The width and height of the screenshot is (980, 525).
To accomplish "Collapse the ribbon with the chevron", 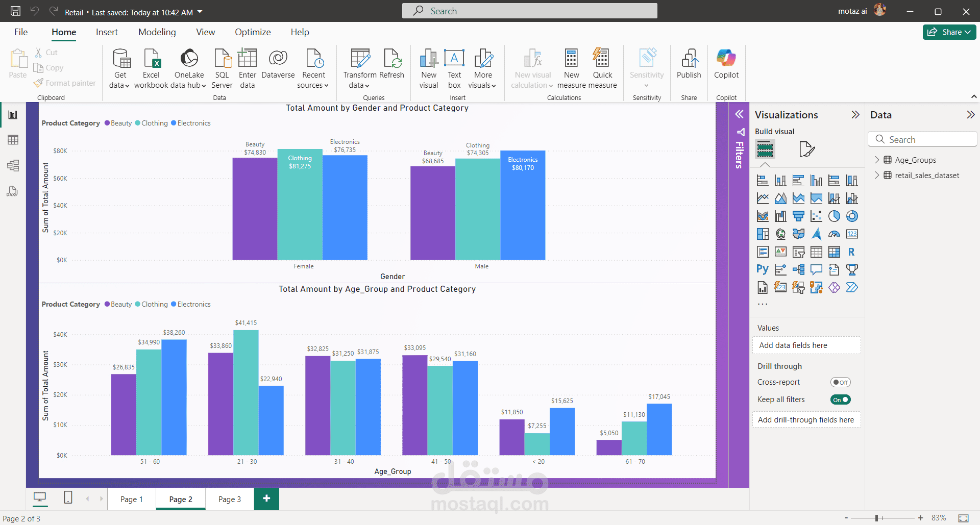I will pos(974,96).
